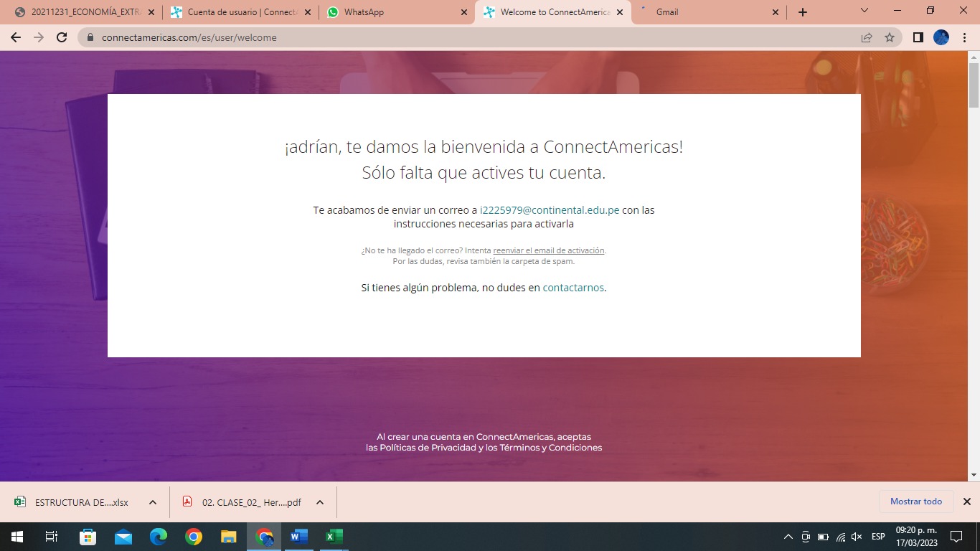Viewport: 980px width, 551px height.
Task: Open the contactarnos link
Action: click(573, 288)
